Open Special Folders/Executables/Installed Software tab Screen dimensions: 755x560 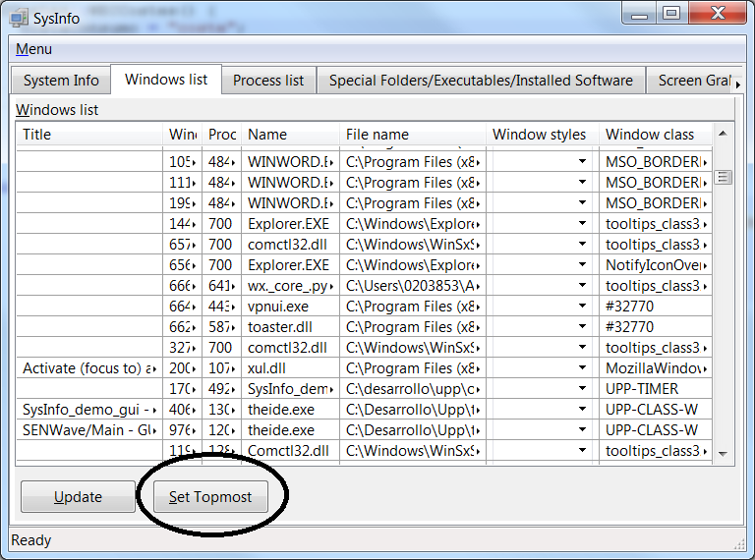[x=481, y=81]
